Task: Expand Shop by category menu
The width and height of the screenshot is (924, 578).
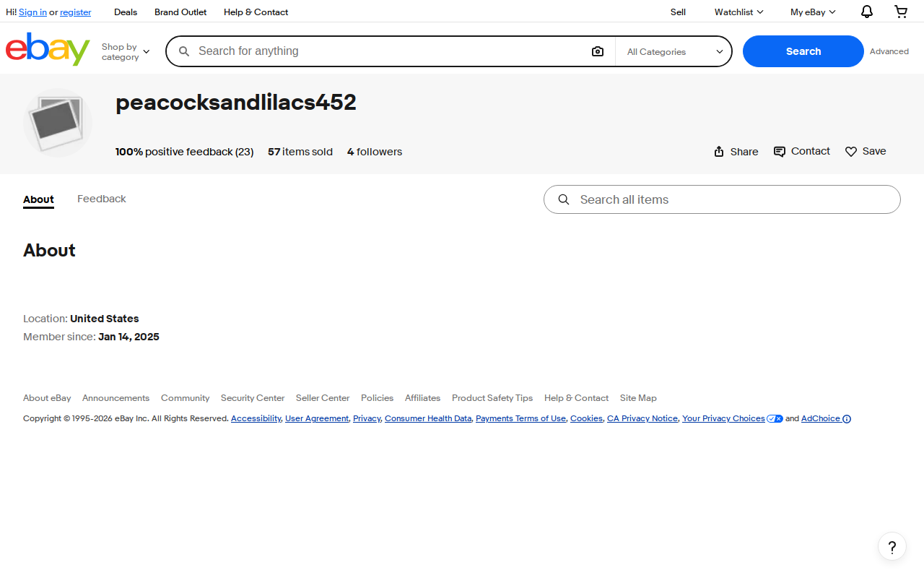Action: 126,51
